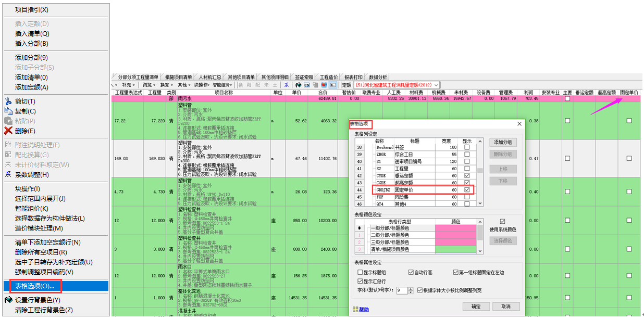Toggle 使用系统颜色 checkbox
This screenshot has height=319, width=644.
(503, 222)
